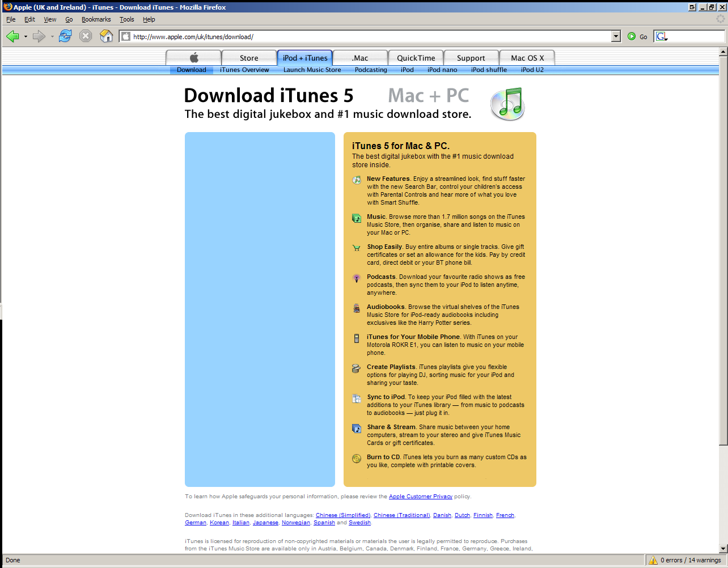Choose the Norwegian language link
Image resolution: width=728 pixels, height=568 pixels.
[x=296, y=523]
